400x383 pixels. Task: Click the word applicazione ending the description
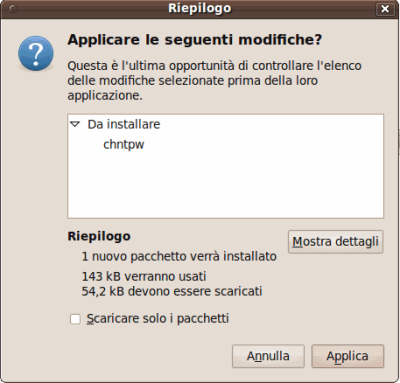pyautogui.click(x=105, y=96)
